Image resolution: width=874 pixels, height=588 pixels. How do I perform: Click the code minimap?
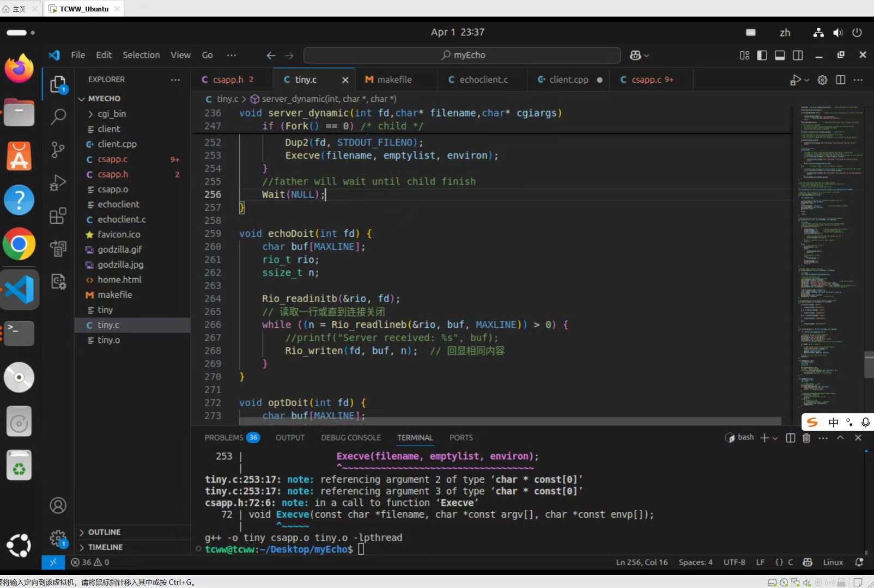pyautogui.click(x=828, y=256)
